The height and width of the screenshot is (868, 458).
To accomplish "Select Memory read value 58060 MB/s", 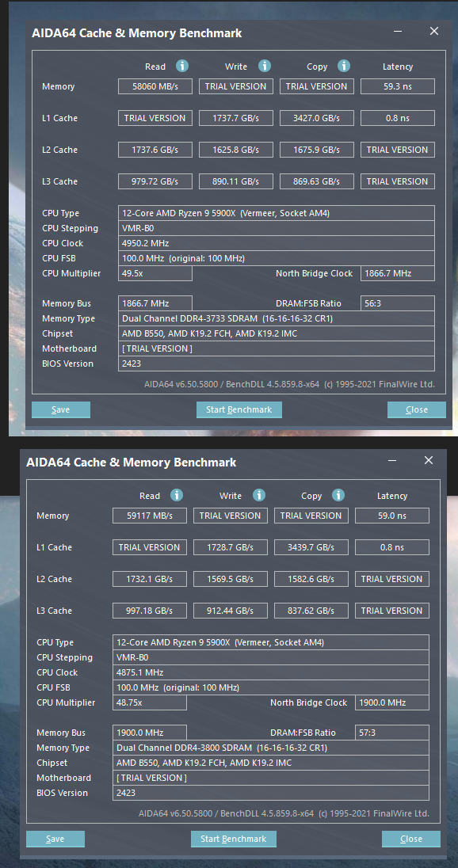I will (x=155, y=86).
